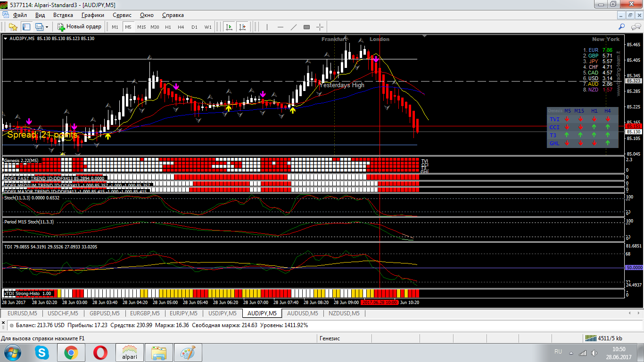Open the Вид menu

[40, 15]
